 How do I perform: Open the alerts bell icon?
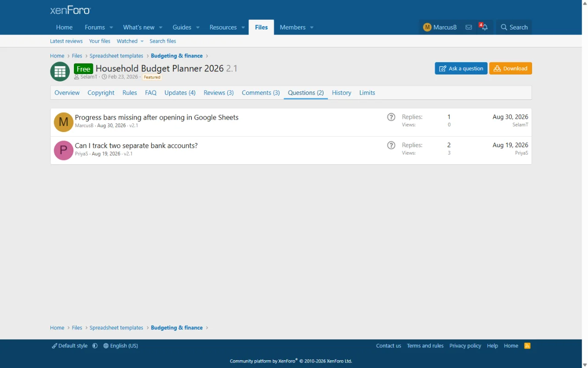tap(484, 27)
